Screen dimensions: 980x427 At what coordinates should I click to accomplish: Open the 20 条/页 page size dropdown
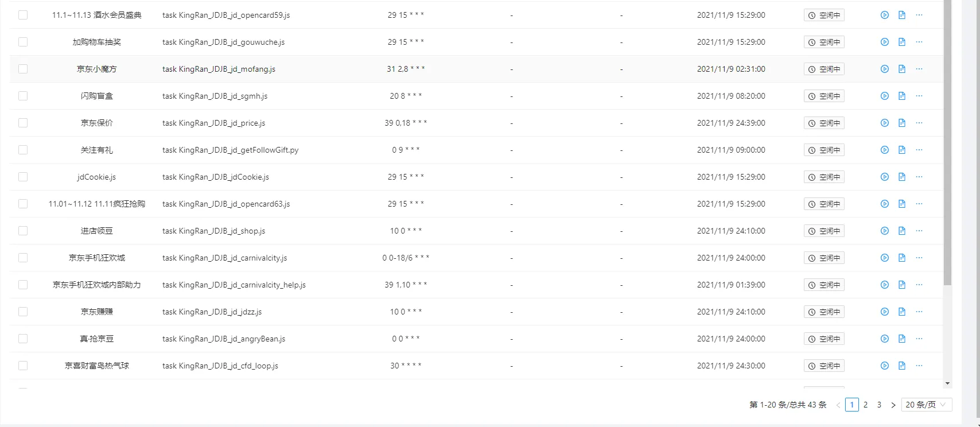[x=926, y=405]
